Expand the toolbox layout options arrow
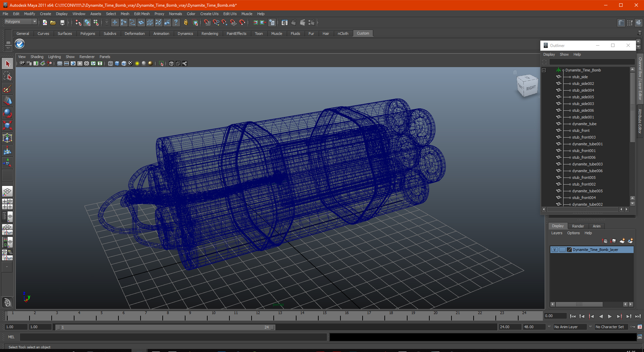This screenshot has width=644, height=352. click(x=7, y=267)
